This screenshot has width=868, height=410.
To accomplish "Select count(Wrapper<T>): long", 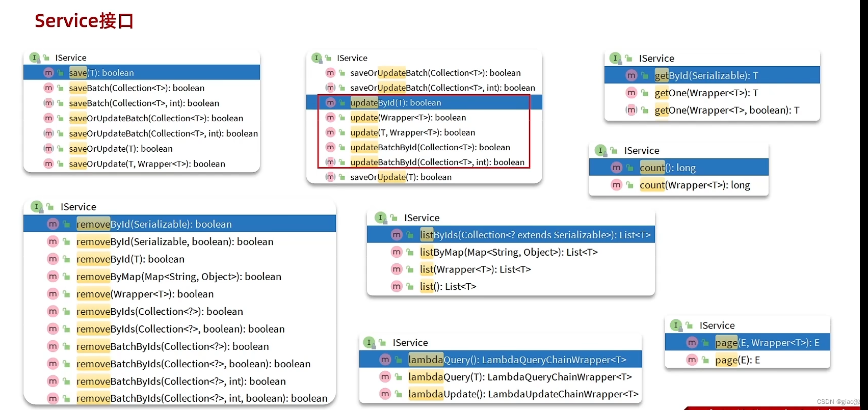I will pyautogui.click(x=695, y=185).
